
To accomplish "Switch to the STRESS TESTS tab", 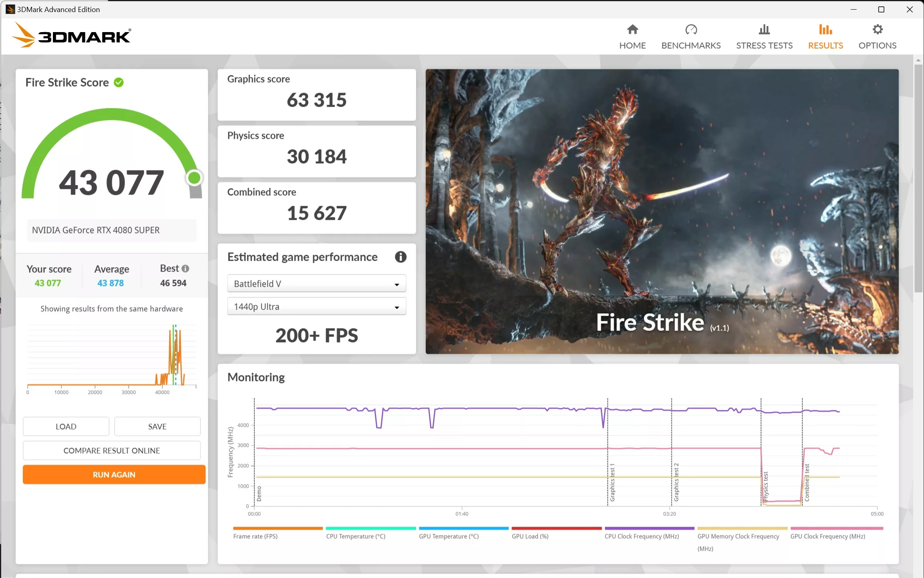I will click(x=764, y=45).
